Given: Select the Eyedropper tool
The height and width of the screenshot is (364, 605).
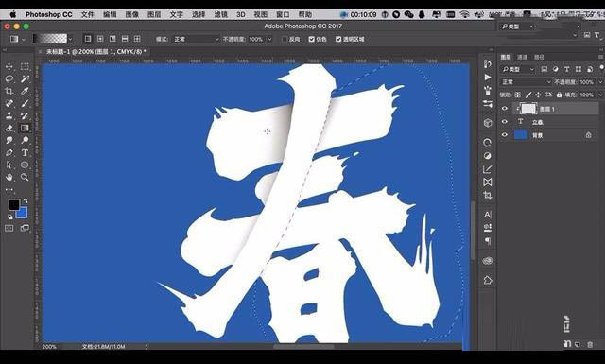Looking at the screenshot, I should pyautogui.click(x=25, y=91).
